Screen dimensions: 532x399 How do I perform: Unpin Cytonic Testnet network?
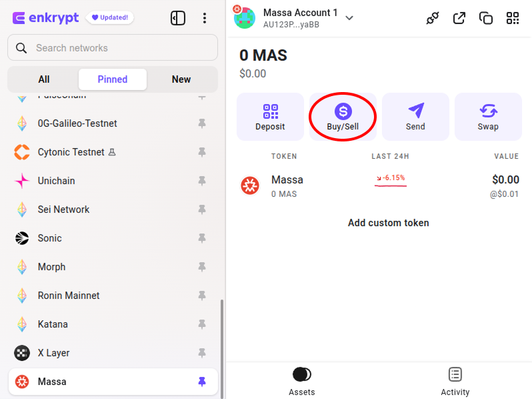pos(202,152)
